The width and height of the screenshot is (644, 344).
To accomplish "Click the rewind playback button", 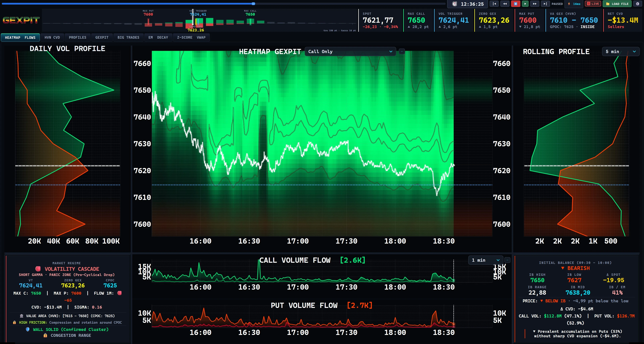I will point(505,4).
